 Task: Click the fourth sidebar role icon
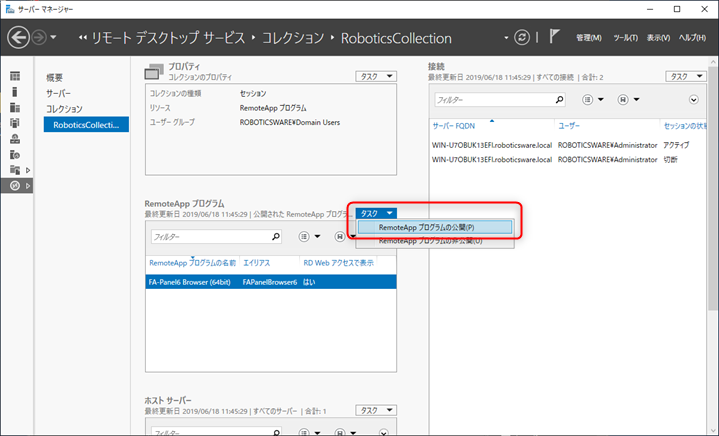tap(15, 123)
